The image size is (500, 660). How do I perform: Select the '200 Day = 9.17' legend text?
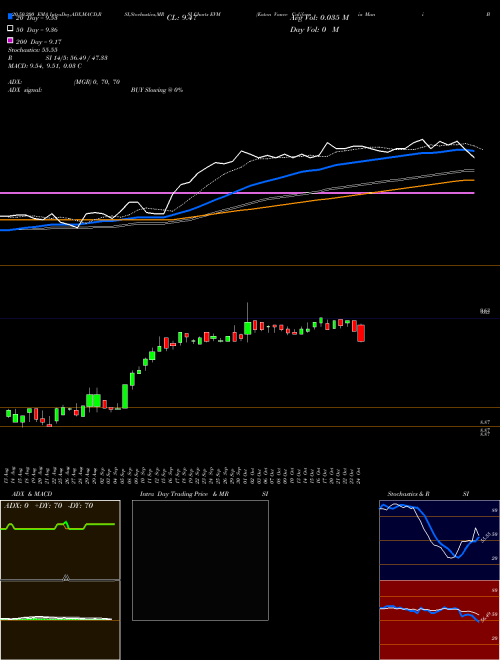point(39,42)
